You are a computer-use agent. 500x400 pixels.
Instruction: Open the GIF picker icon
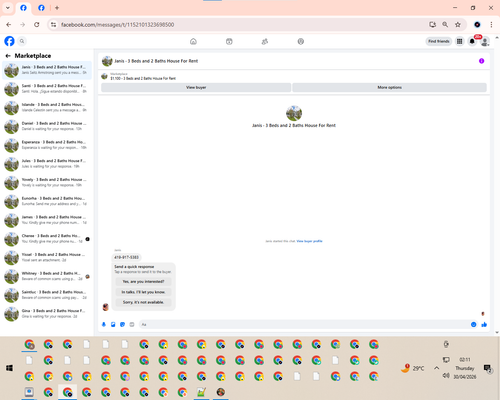pyautogui.click(x=132, y=324)
